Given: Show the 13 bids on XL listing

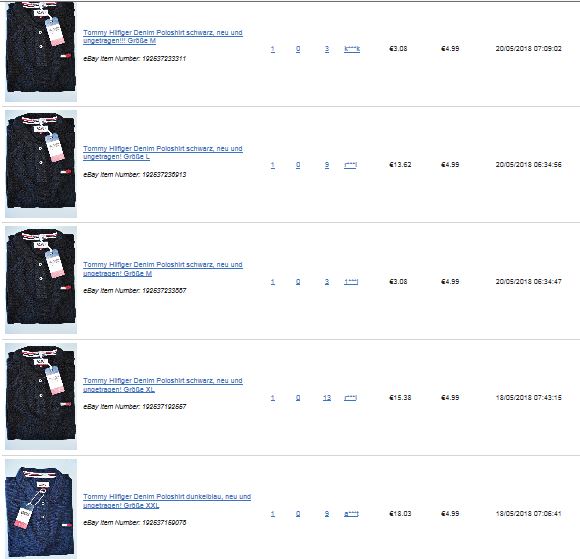Looking at the screenshot, I should click(327, 398).
